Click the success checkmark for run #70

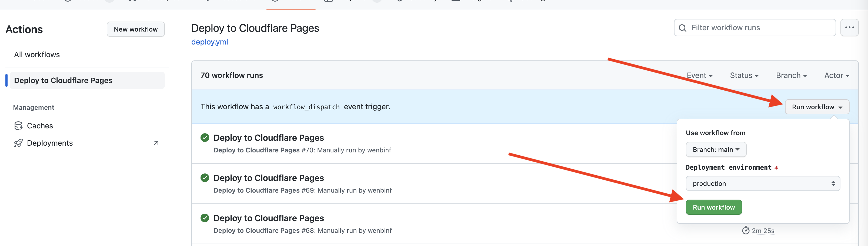(x=205, y=138)
